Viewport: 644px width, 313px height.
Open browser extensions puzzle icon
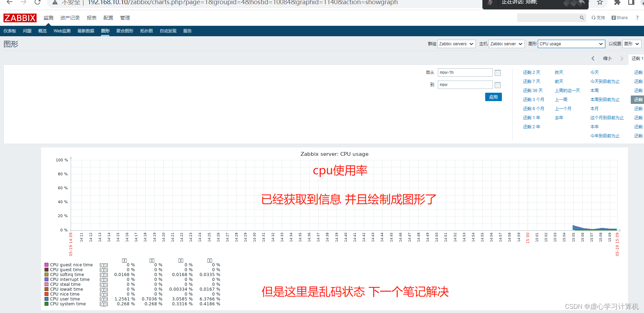617,2
